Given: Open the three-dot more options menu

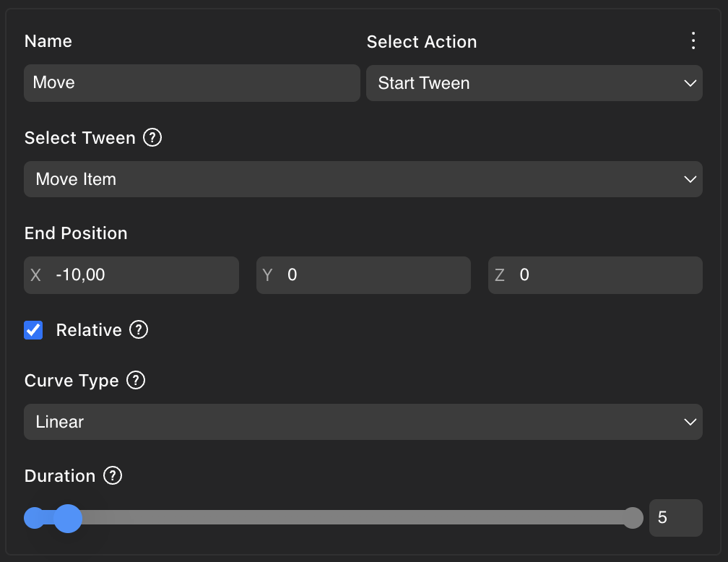Looking at the screenshot, I should [693, 41].
